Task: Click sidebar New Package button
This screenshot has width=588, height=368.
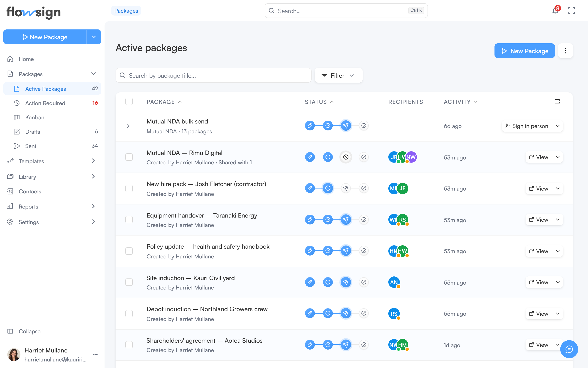Action: 45,37
